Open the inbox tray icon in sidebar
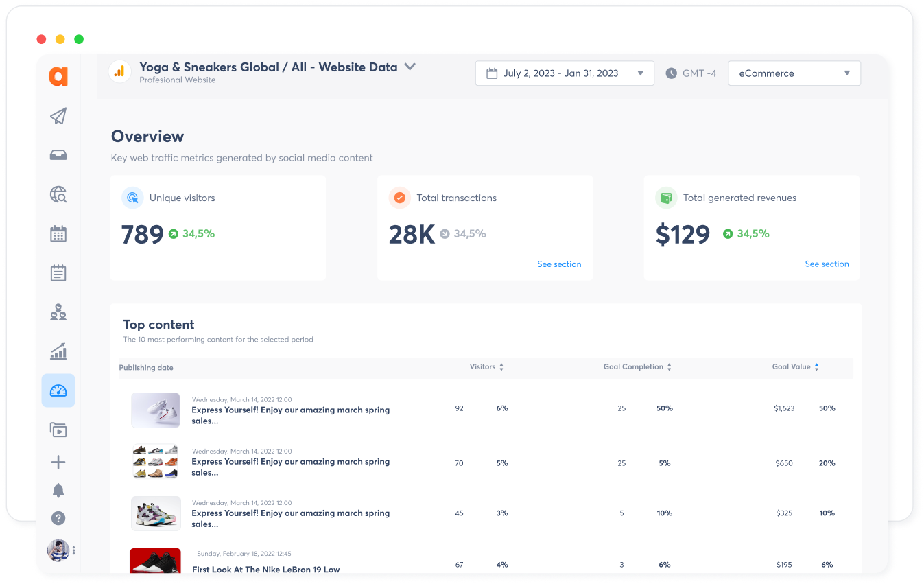 (x=58, y=155)
